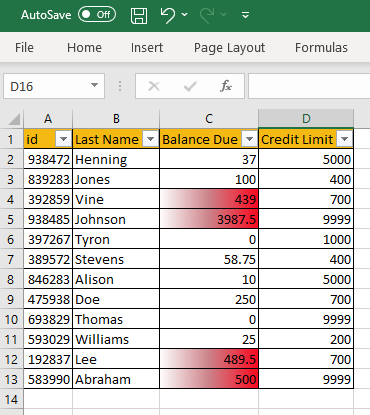Select column D header
This screenshot has height=415, width=370.
point(306,119)
